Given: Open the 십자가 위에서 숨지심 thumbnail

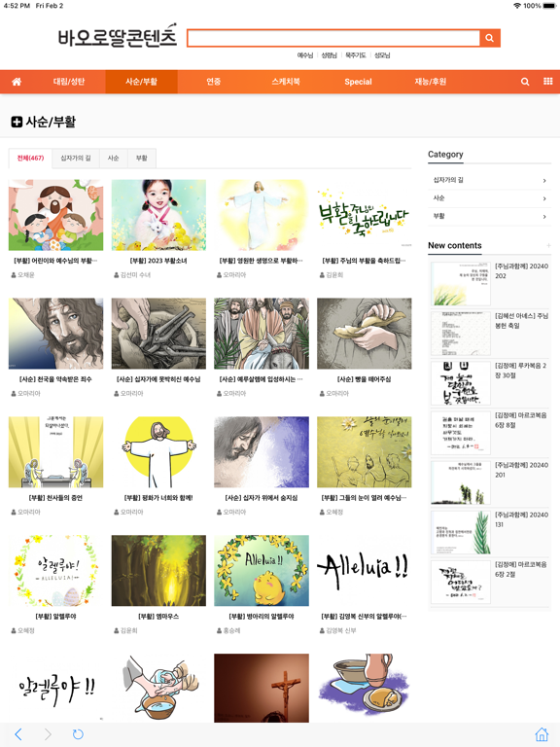Looking at the screenshot, I should click(x=262, y=452).
